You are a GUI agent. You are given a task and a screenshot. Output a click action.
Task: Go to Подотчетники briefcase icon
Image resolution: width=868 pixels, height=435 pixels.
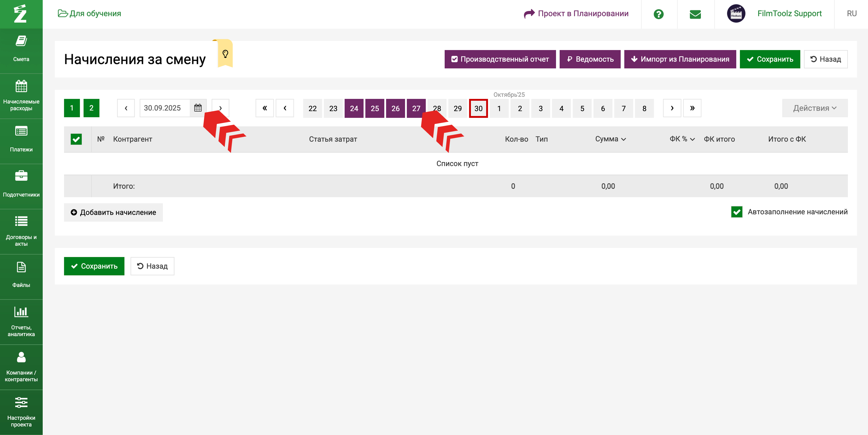pos(21,176)
